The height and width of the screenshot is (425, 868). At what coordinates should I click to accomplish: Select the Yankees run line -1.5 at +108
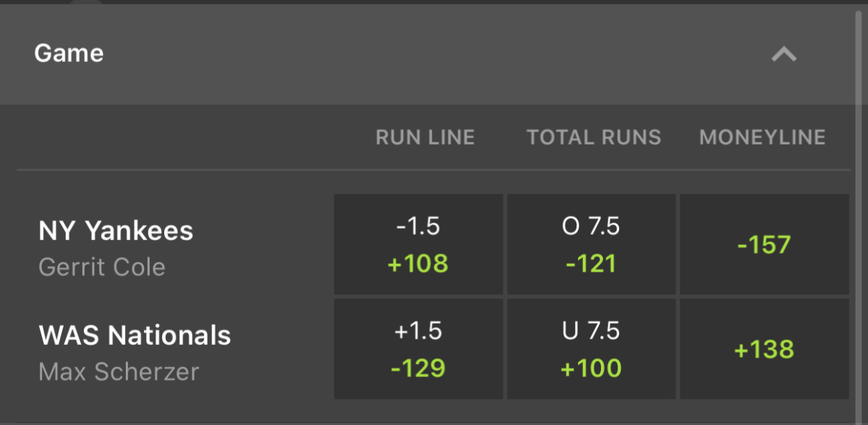pyautogui.click(x=418, y=244)
